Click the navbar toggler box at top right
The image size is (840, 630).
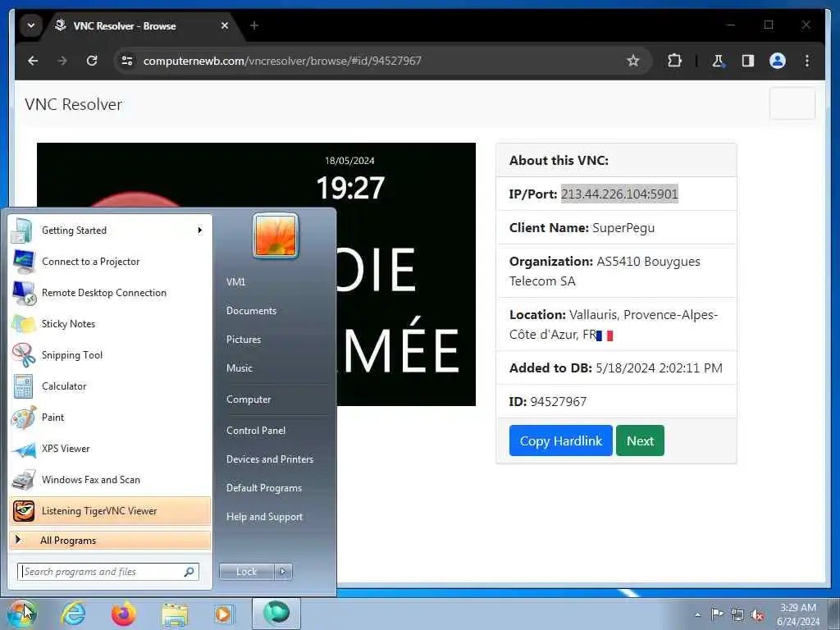(792, 104)
